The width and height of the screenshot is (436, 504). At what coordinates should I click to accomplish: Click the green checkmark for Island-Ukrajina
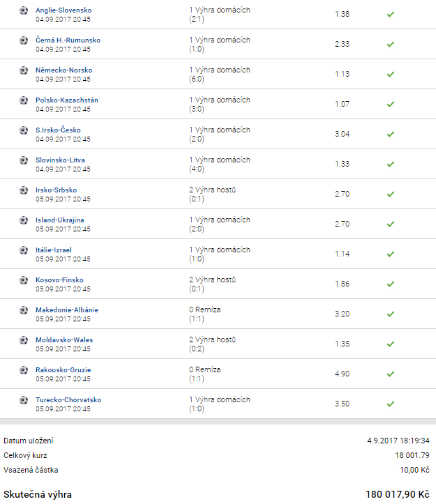point(391,224)
